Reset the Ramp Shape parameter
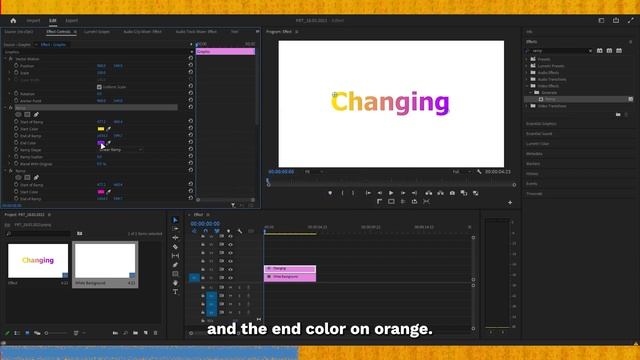The height and width of the screenshot is (360, 640). pos(191,149)
